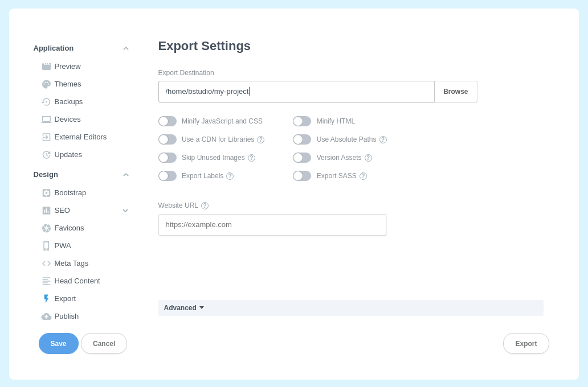The height and width of the screenshot is (387, 588).
Task: Select the Themes globe icon
Action: (x=46, y=84)
